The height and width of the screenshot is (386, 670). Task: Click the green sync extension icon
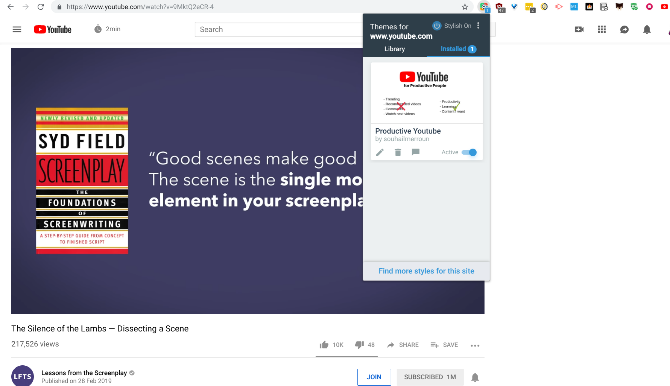pos(634,7)
